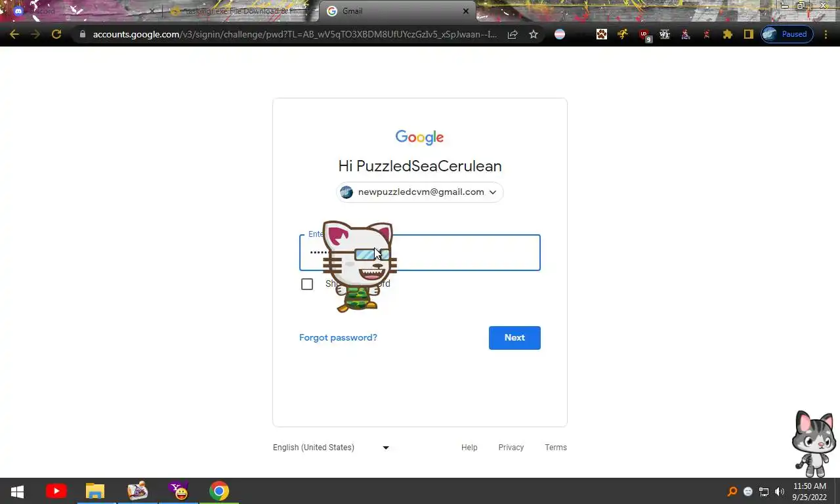Open the clock showing 11:50 AM
Viewport: 840px width, 504px height.
(x=810, y=492)
